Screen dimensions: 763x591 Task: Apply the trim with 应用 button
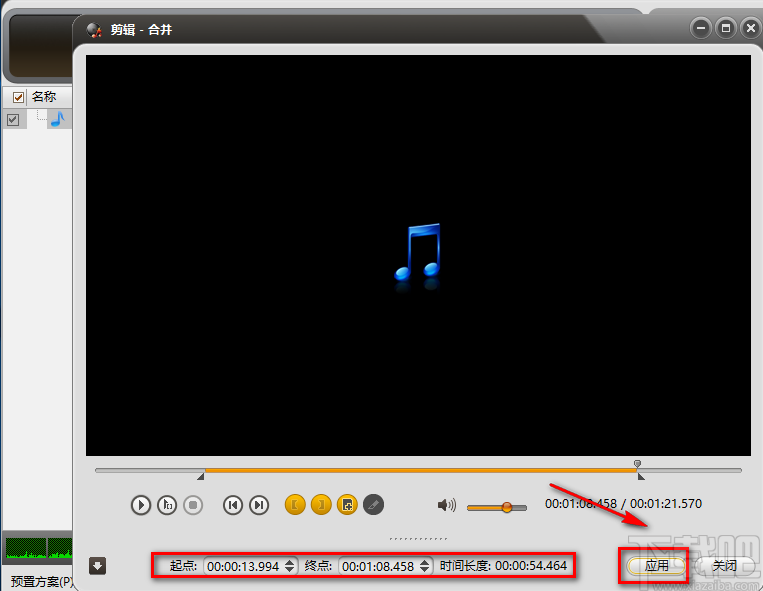click(x=656, y=566)
